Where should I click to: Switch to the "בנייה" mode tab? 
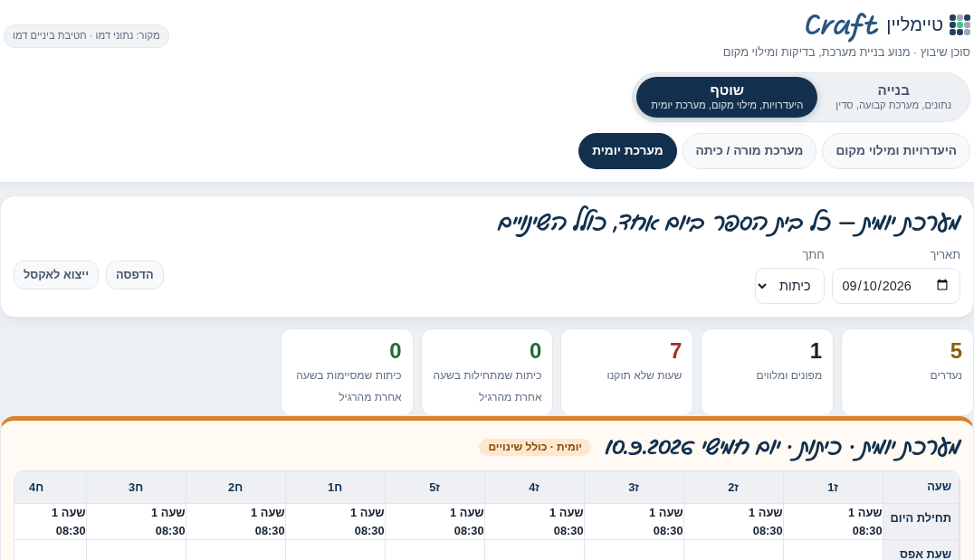[893, 97]
